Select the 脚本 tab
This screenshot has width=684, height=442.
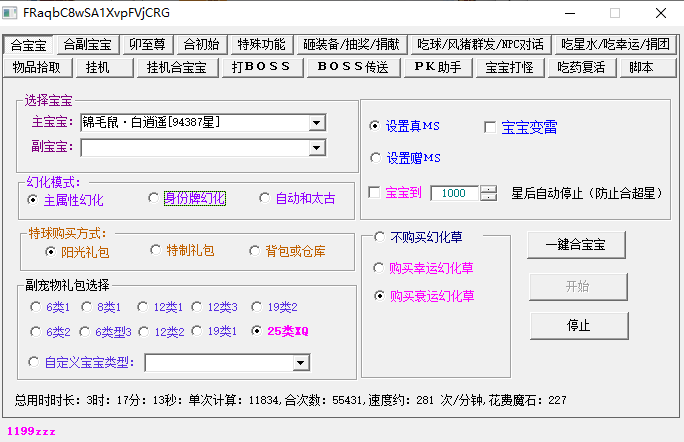(x=641, y=67)
